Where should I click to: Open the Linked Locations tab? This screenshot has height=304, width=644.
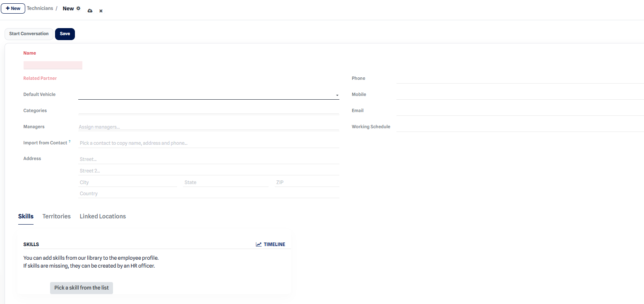103,216
